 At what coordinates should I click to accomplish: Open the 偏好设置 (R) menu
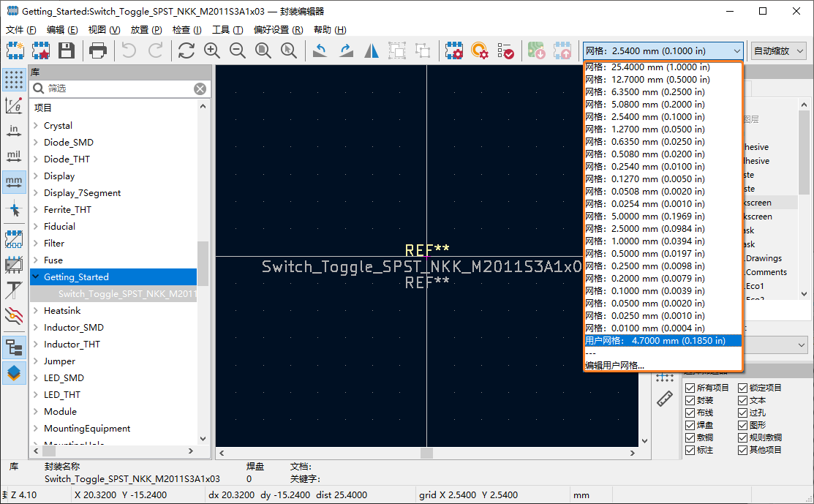278,29
